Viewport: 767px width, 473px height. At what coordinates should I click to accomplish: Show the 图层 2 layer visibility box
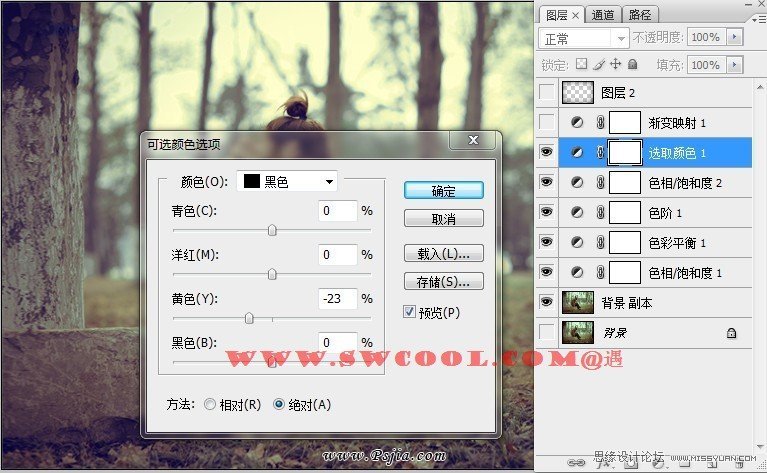[546, 92]
